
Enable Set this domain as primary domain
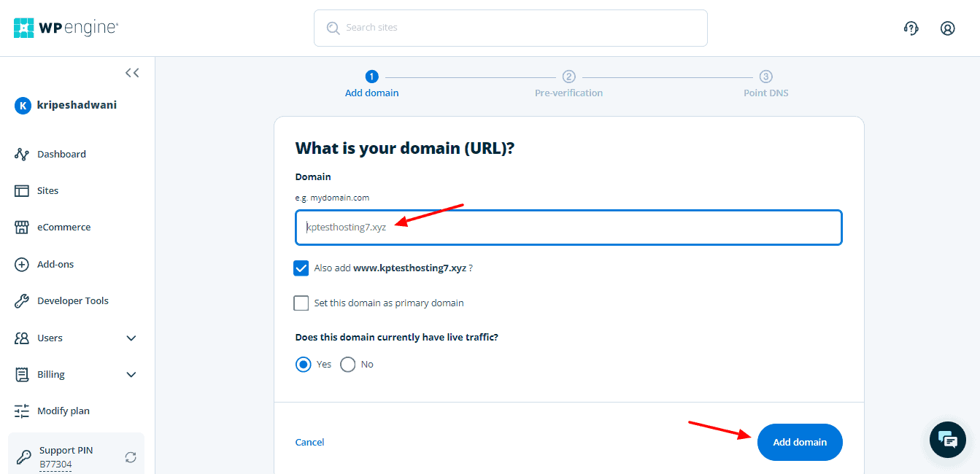pyautogui.click(x=301, y=303)
